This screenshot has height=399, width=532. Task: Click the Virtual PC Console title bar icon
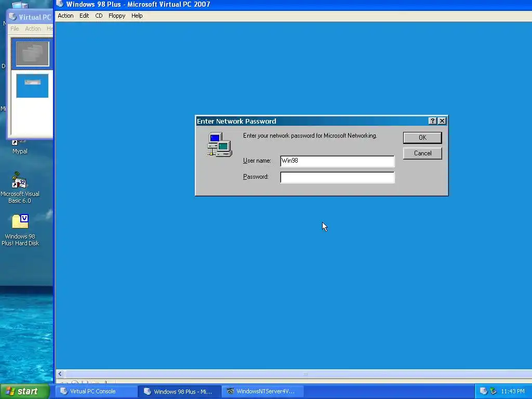(12, 17)
